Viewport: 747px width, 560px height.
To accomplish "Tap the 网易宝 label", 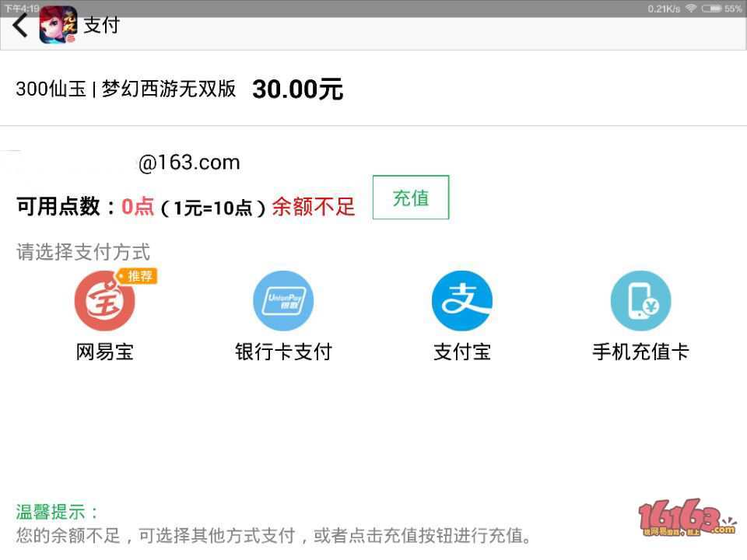I will (x=105, y=352).
